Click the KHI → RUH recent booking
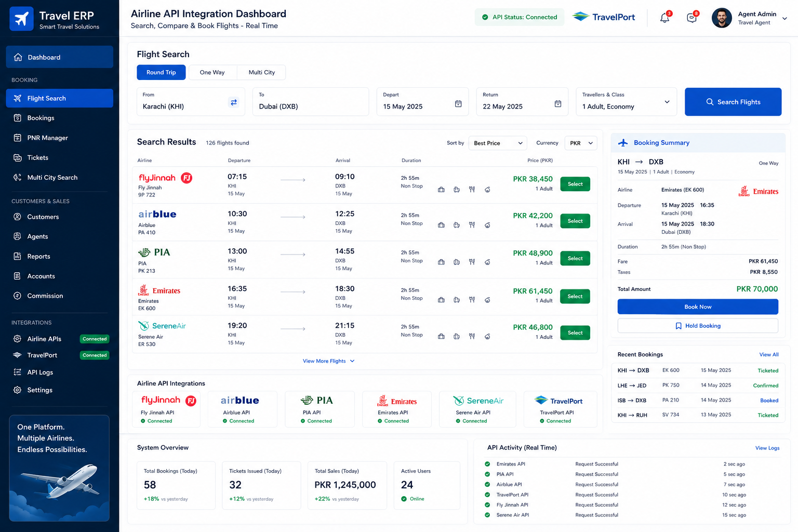 coord(698,415)
